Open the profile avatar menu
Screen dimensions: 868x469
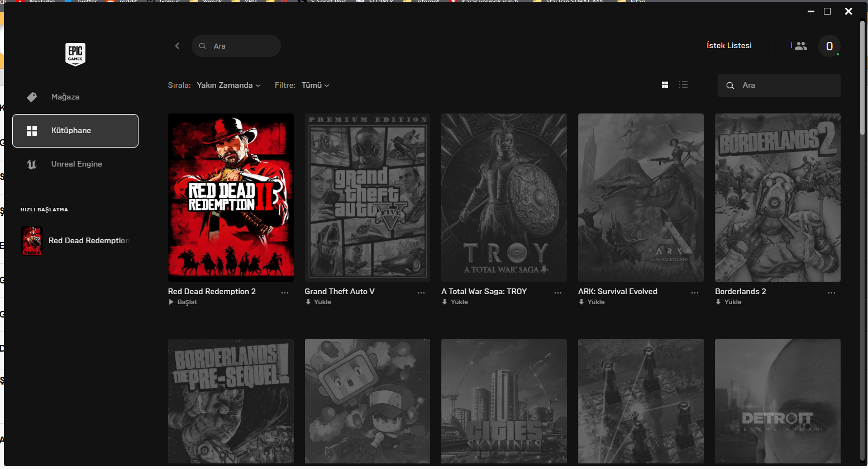coord(829,46)
